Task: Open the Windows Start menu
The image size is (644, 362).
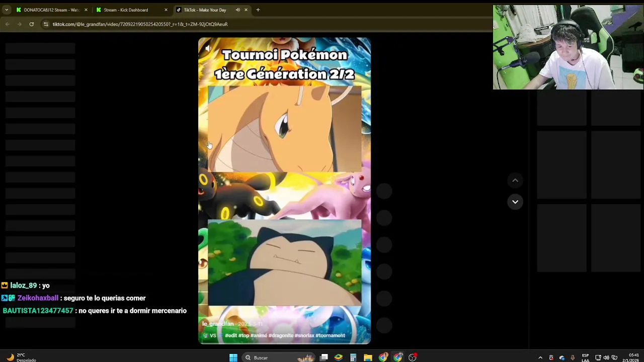Action: point(233,357)
